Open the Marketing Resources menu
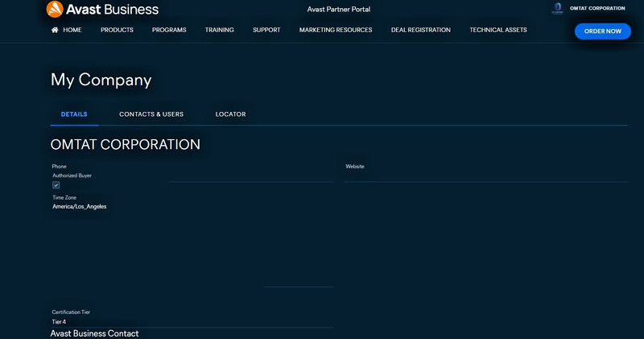Screen dimensions: 644x339 (x=336, y=30)
